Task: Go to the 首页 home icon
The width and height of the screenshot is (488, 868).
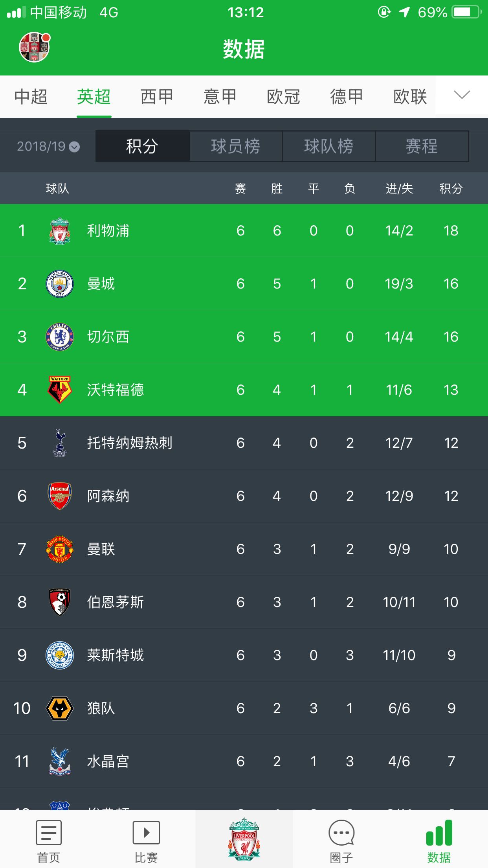Action: tap(48, 833)
